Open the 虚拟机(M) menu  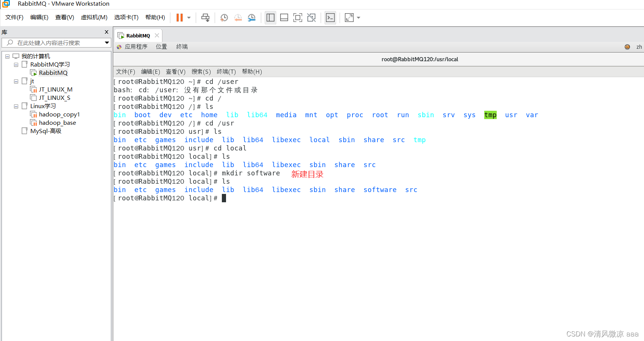click(x=94, y=17)
